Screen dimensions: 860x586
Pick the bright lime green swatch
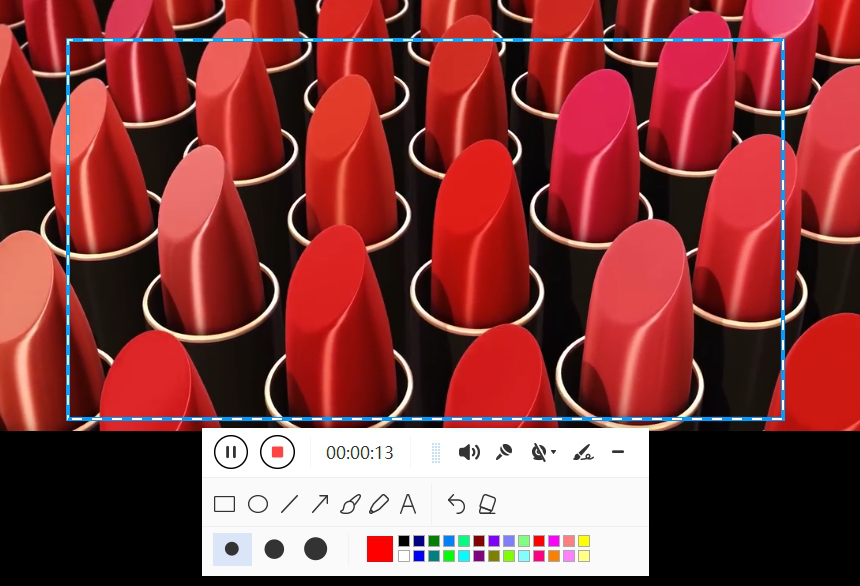(449, 556)
